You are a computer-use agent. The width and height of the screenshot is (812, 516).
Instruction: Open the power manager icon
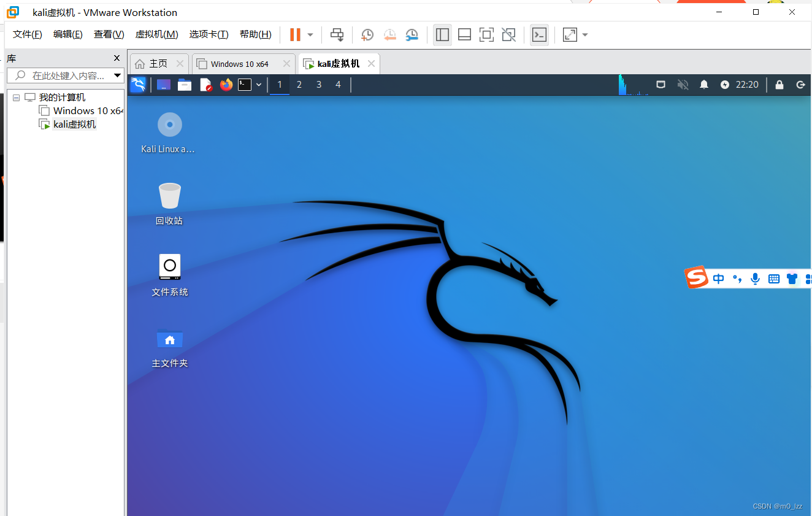(x=725, y=85)
